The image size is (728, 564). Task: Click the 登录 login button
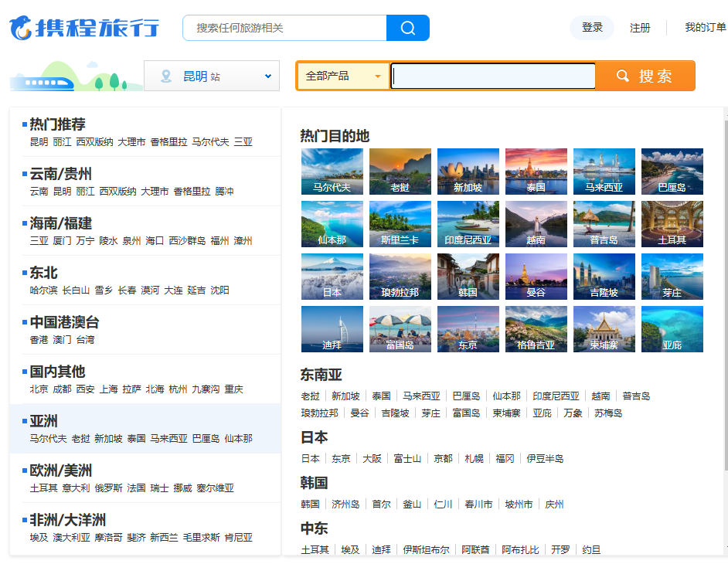591,27
